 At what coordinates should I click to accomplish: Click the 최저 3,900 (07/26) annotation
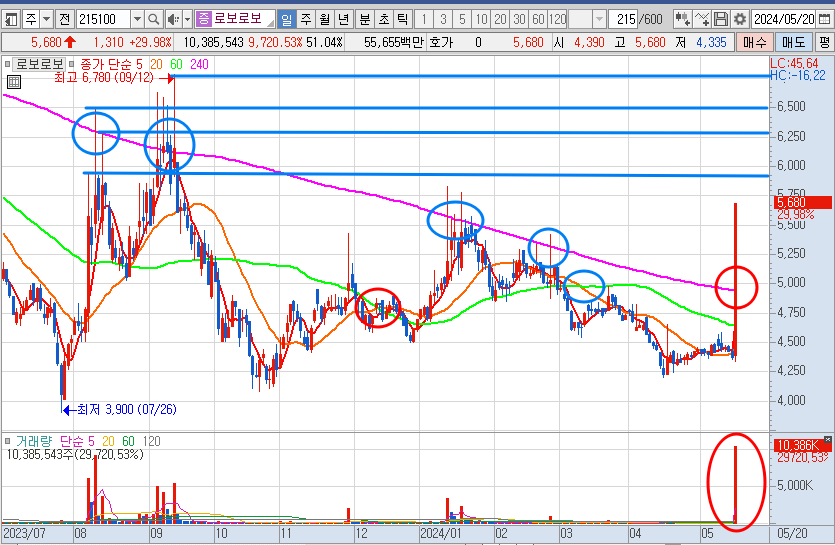[x=127, y=409]
